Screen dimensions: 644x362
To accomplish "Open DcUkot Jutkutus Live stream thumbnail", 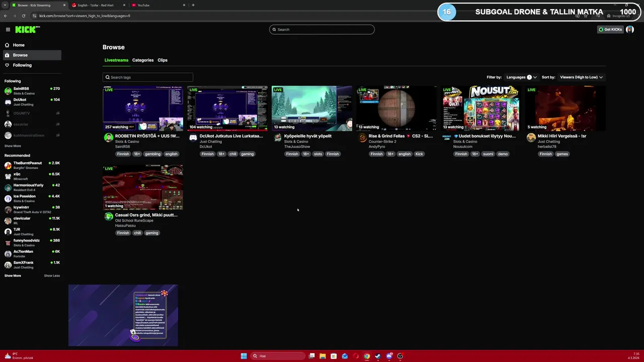I will tap(227, 108).
